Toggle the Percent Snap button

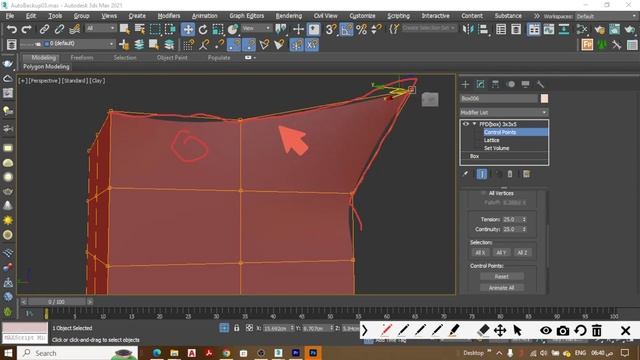(x=361, y=29)
